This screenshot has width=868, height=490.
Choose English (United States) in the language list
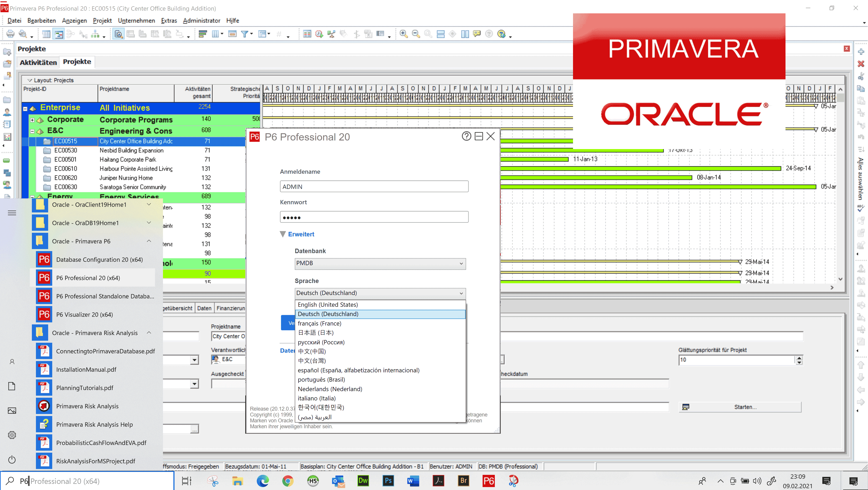coord(328,304)
